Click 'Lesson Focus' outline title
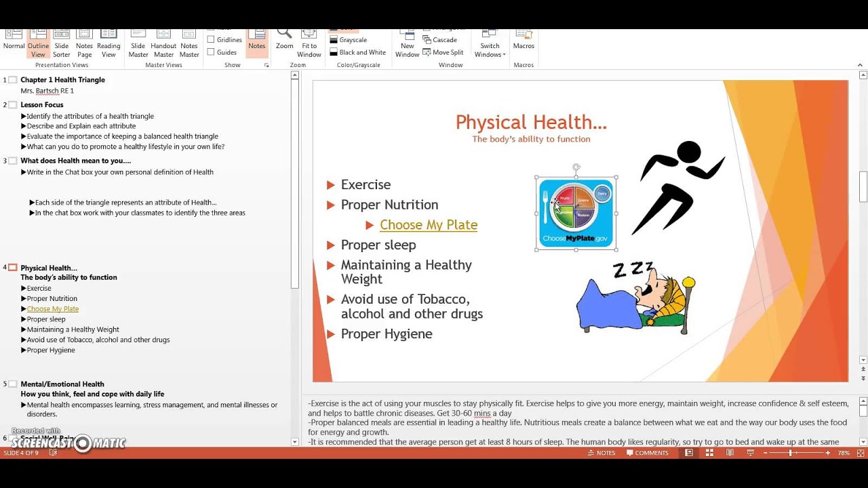 tap(42, 105)
